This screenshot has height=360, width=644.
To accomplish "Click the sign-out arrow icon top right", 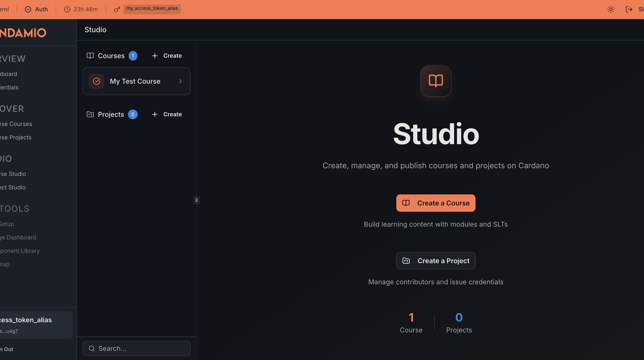I will (x=629, y=9).
